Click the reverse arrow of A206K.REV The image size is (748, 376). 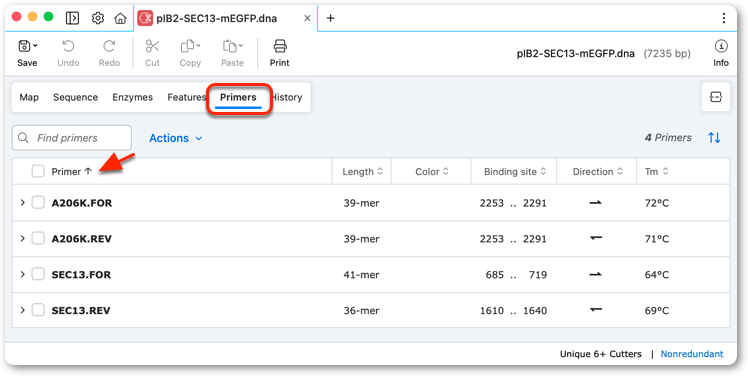coord(595,239)
